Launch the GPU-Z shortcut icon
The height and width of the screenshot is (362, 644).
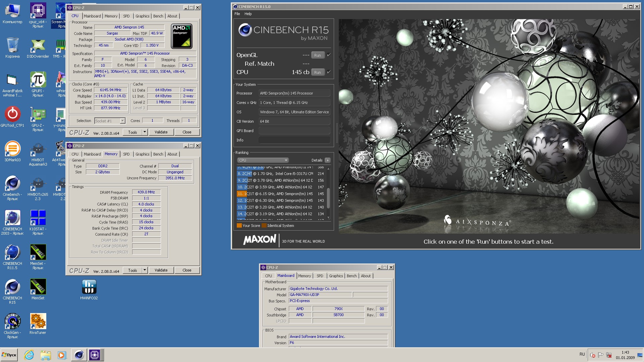38,119
